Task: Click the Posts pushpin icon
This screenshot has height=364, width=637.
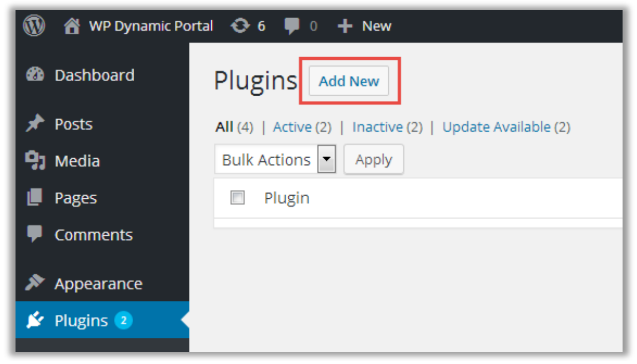Action: tap(35, 123)
